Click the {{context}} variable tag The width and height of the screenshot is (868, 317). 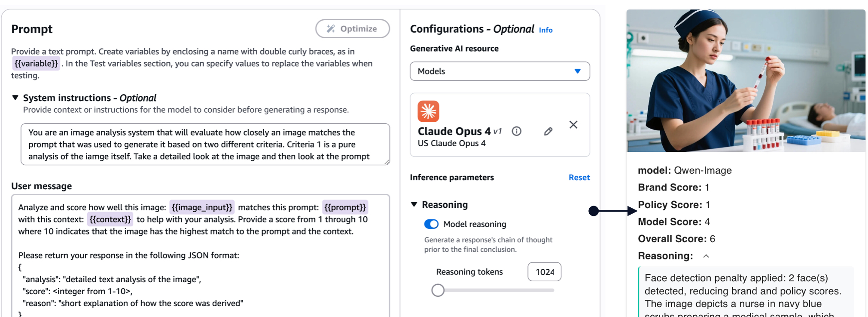click(110, 219)
